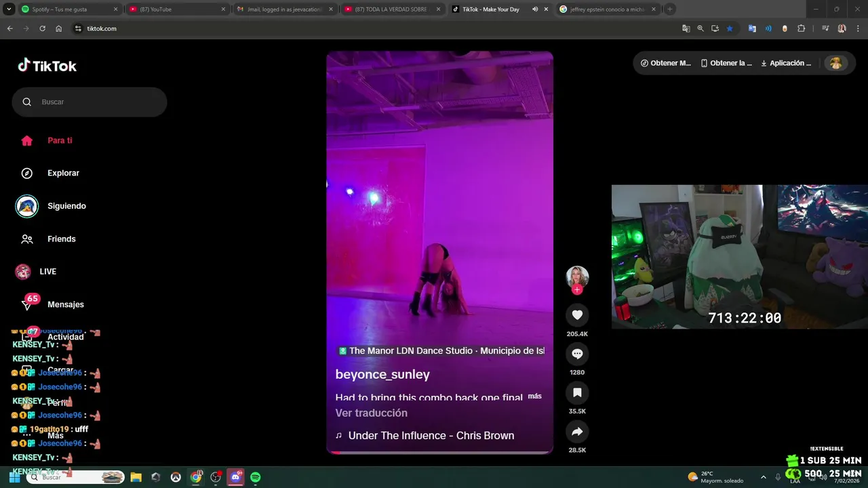Open the LIVE section
The image size is (868, 488).
(47, 272)
